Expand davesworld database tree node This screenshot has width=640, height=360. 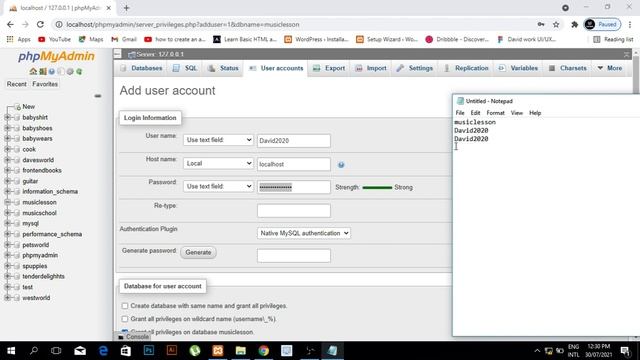(7, 160)
